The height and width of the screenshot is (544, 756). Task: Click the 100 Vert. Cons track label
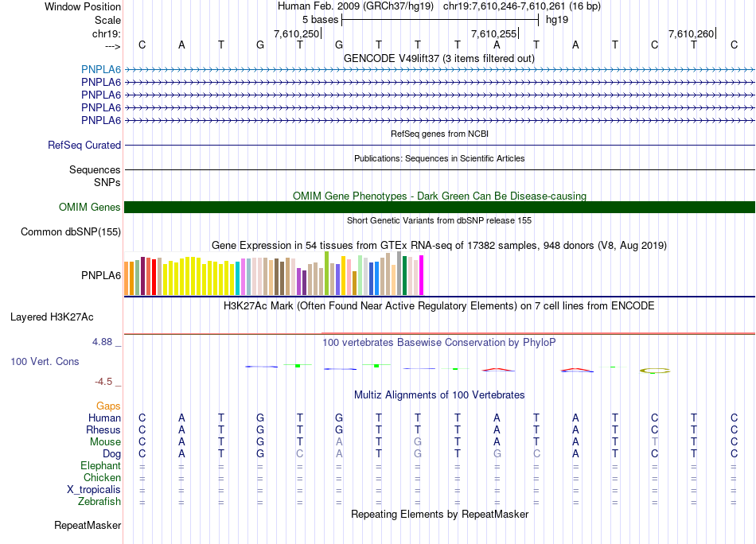coord(45,361)
